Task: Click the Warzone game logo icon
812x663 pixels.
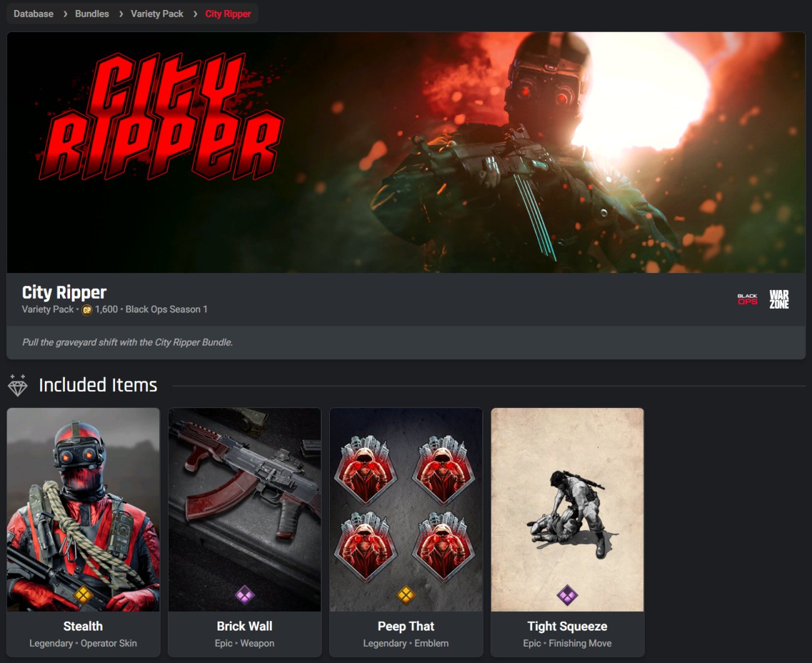Action: 779,299
